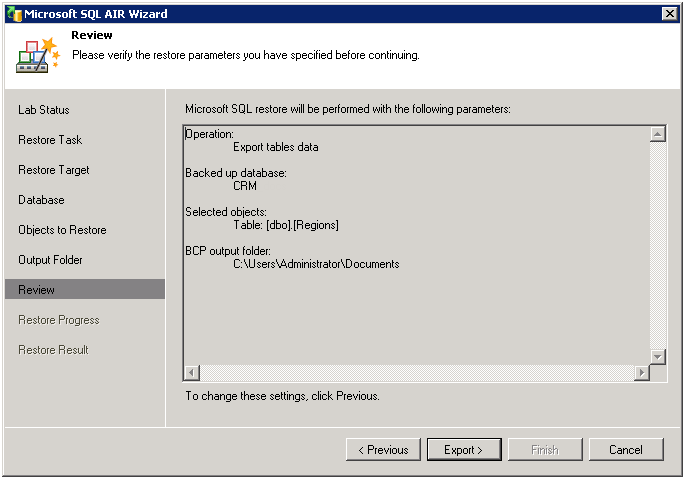This screenshot has height=479, width=685.
Task: Go to the Output Folder step
Action: coord(50,260)
